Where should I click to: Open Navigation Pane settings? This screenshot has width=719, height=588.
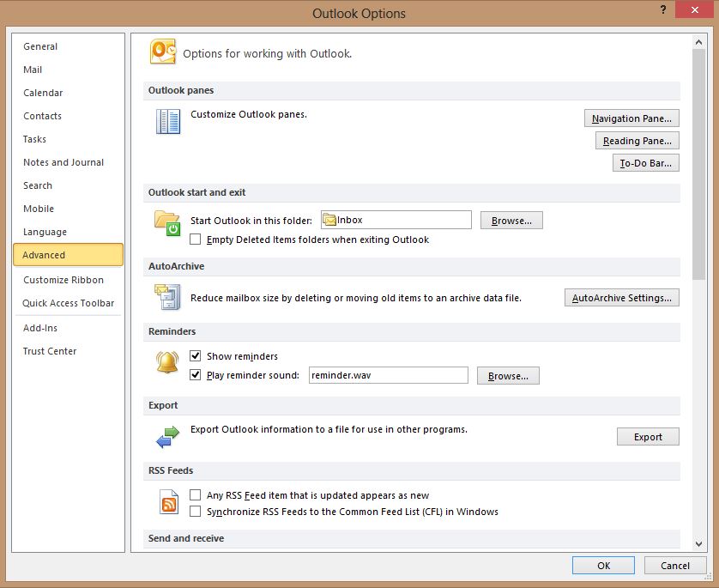click(631, 118)
